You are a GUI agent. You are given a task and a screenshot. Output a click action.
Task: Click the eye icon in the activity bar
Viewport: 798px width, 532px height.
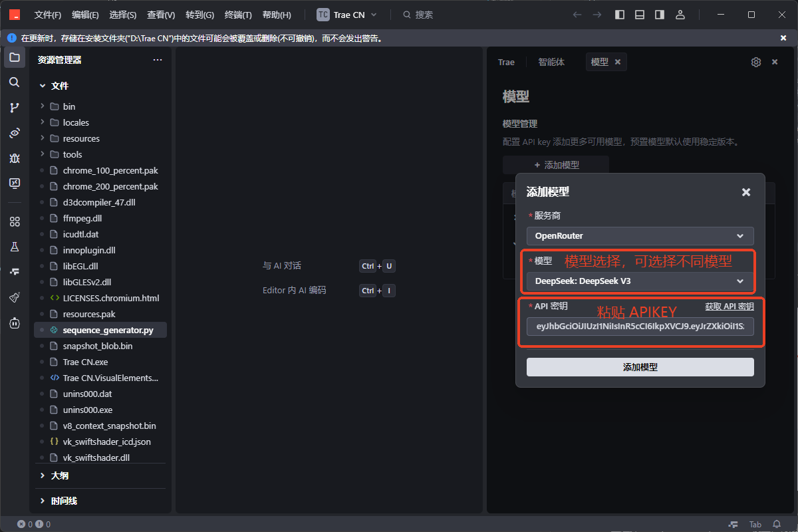tap(15, 133)
